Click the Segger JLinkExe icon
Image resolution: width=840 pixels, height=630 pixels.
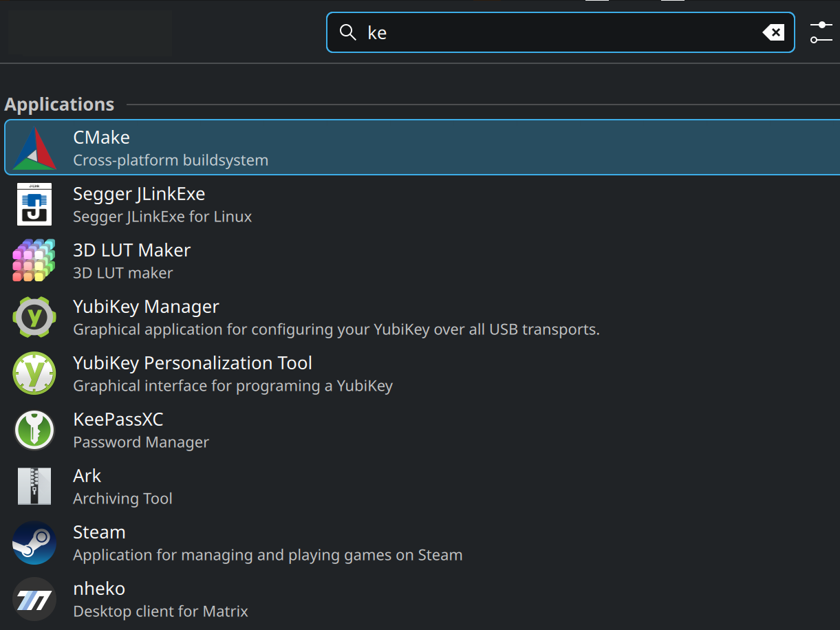(x=34, y=205)
